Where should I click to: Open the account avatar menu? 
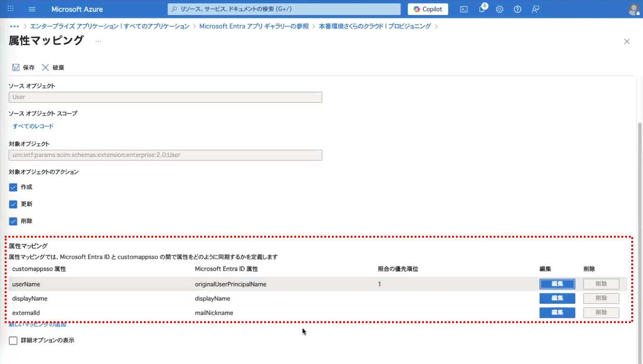[634, 9]
